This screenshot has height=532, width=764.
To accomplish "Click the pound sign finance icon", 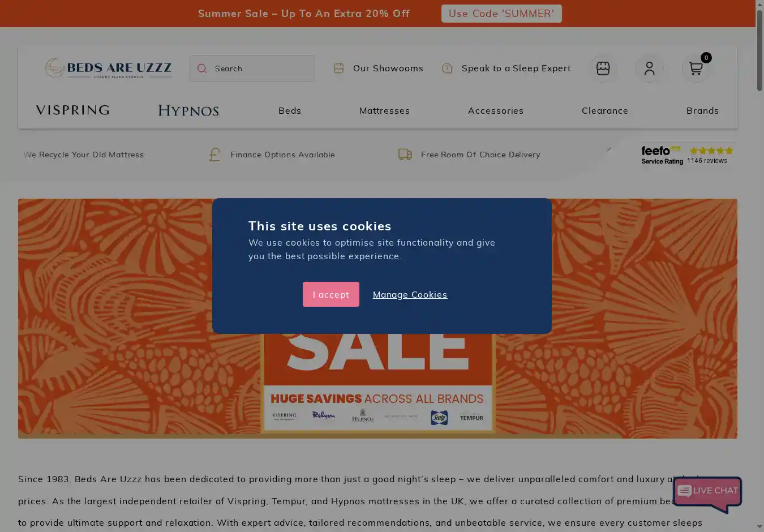I will [x=214, y=155].
